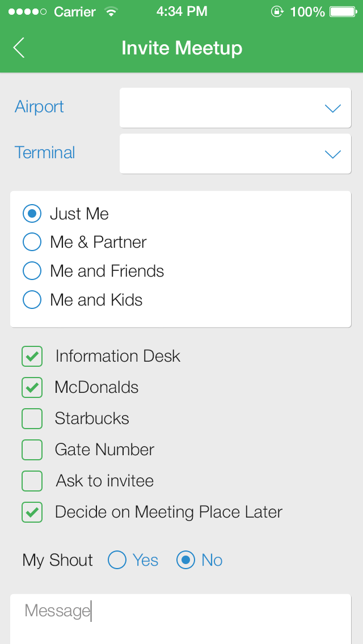Screen dimensions: 363x644
Task: Uncheck the Information Desk checkbox
Action: [x=32, y=356]
